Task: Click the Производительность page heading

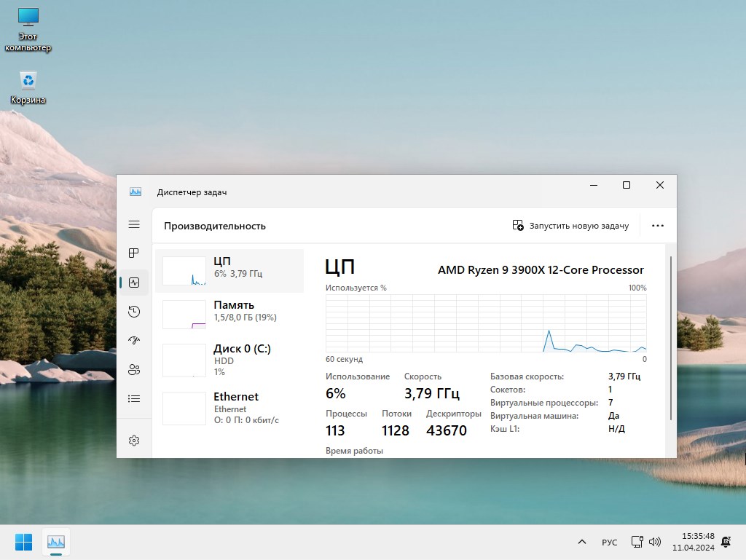Action: (215, 226)
